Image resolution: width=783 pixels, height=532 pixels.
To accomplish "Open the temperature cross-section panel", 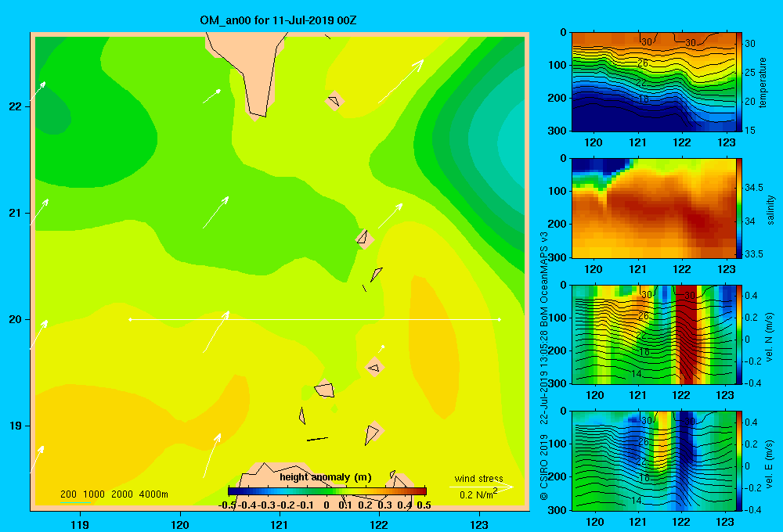I will [654, 82].
